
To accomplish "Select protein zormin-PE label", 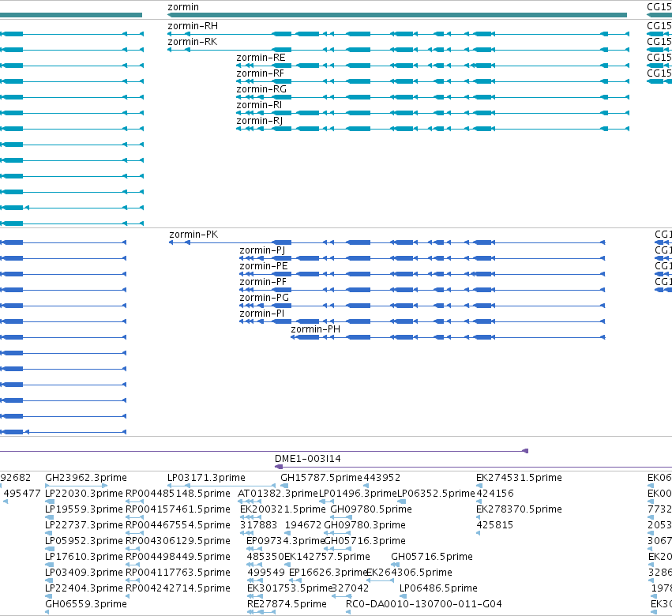I will pos(263,266).
